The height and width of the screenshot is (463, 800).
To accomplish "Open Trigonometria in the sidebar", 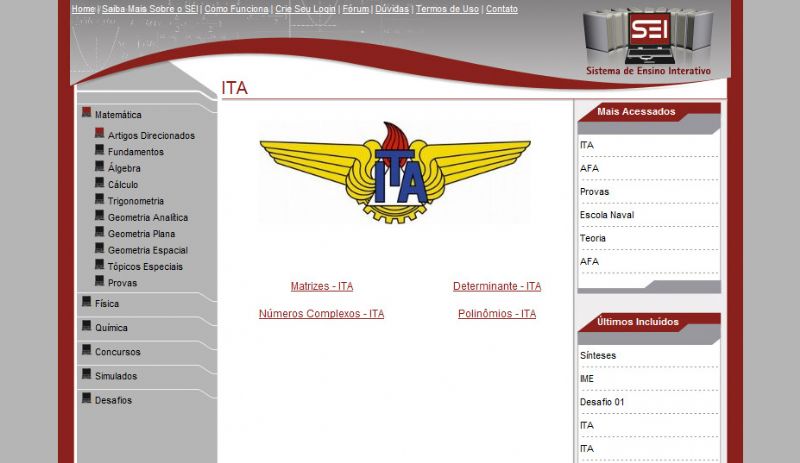I will pyautogui.click(x=136, y=201).
